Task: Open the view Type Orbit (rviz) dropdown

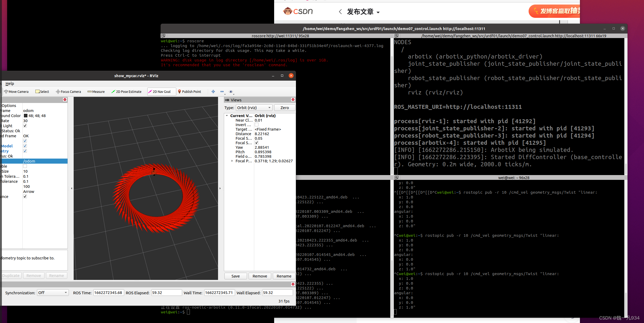Action: point(254,107)
